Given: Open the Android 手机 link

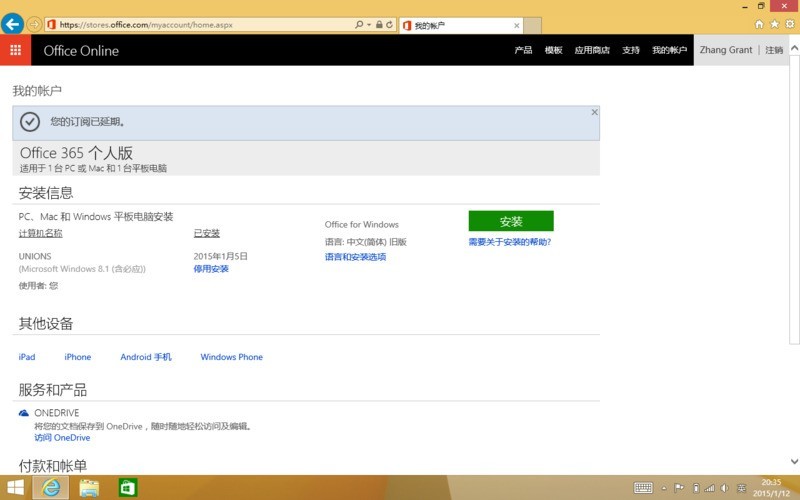Looking at the screenshot, I should 146,357.
